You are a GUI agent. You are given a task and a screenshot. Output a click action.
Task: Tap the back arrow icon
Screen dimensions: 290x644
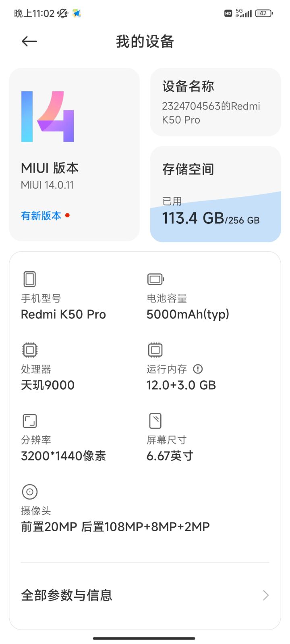click(x=29, y=41)
